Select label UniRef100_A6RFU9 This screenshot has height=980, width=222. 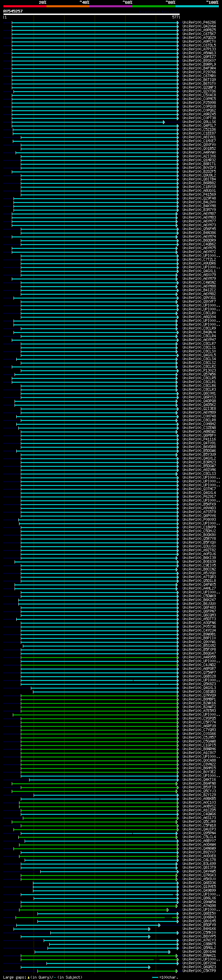point(199,726)
